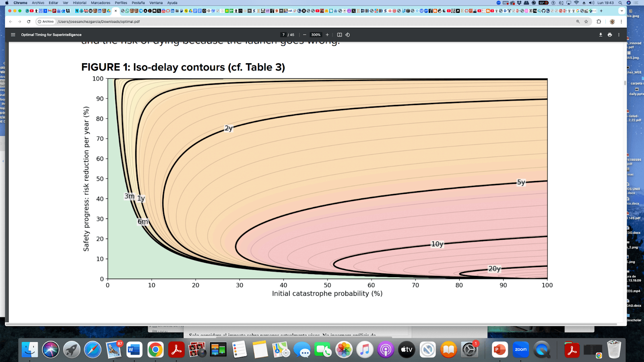644x362 pixels.
Task: Open the PDF sidebar with the hamburger icon
Action: 13,35
